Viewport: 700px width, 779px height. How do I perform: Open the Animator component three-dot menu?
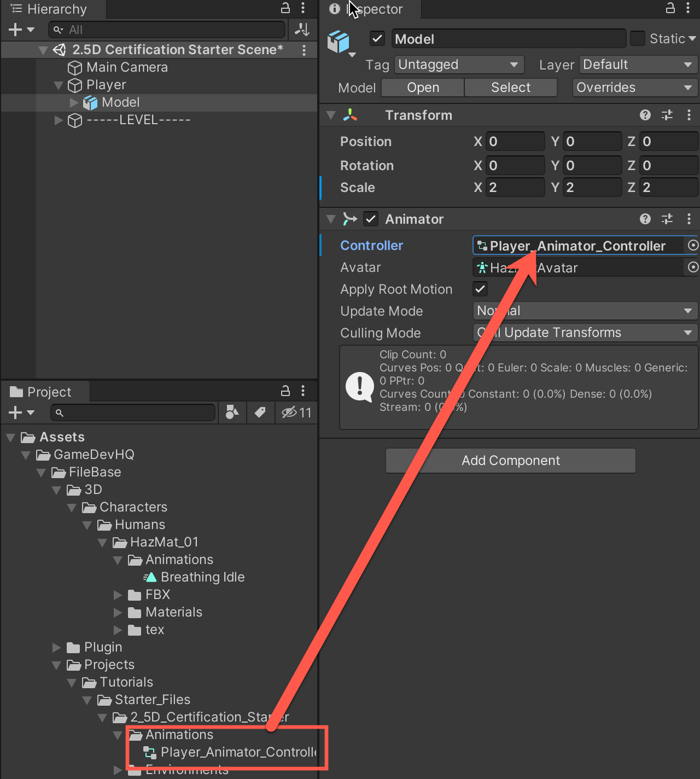point(689,219)
